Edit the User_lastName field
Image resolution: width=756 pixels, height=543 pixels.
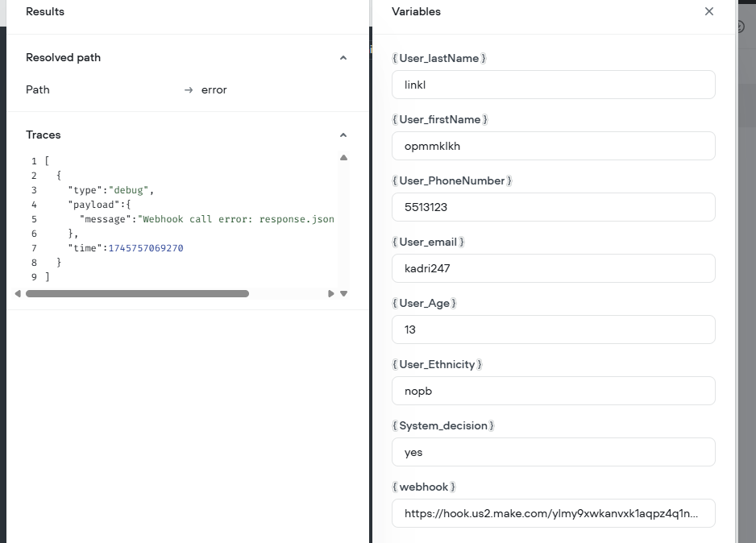tap(554, 85)
